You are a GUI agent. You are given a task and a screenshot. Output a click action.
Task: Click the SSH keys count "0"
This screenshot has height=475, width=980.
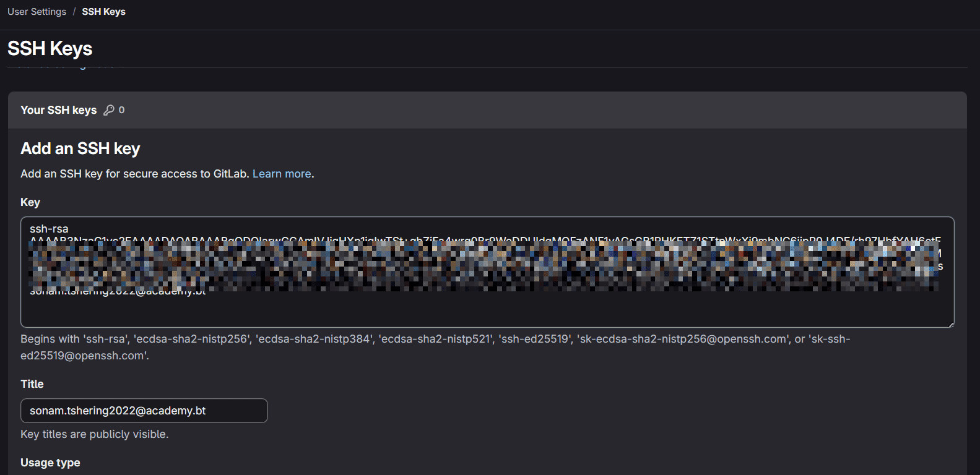tap(121, 110)
